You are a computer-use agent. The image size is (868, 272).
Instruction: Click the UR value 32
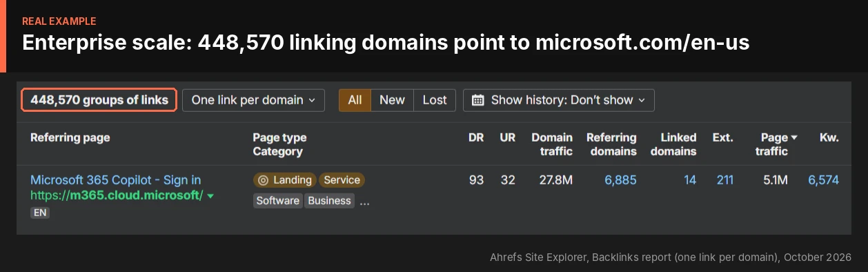[x=508, y=180]
